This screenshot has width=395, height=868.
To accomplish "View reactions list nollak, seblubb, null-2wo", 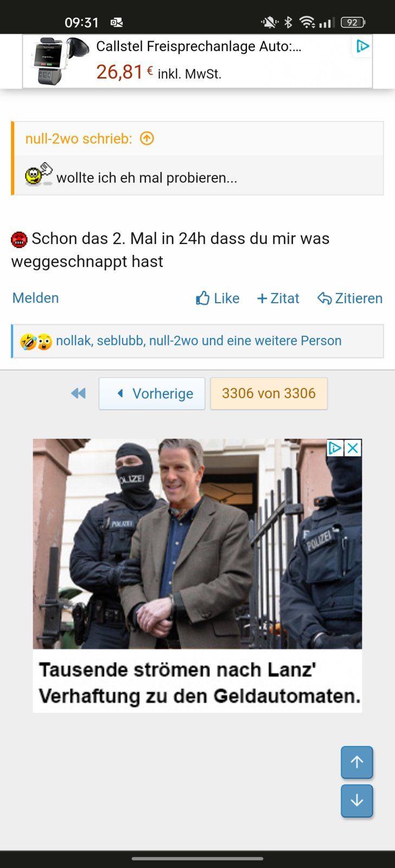I will point(199,341).
